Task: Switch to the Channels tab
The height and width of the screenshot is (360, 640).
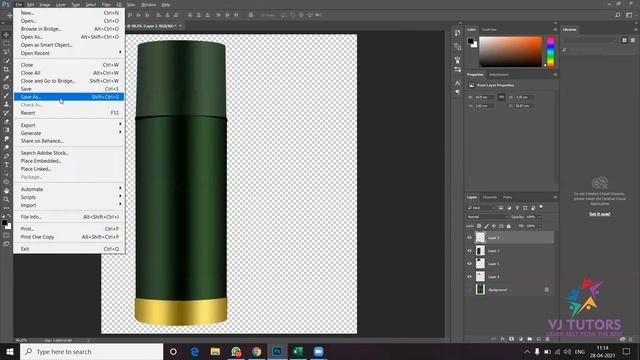Action: click(490, 197)
